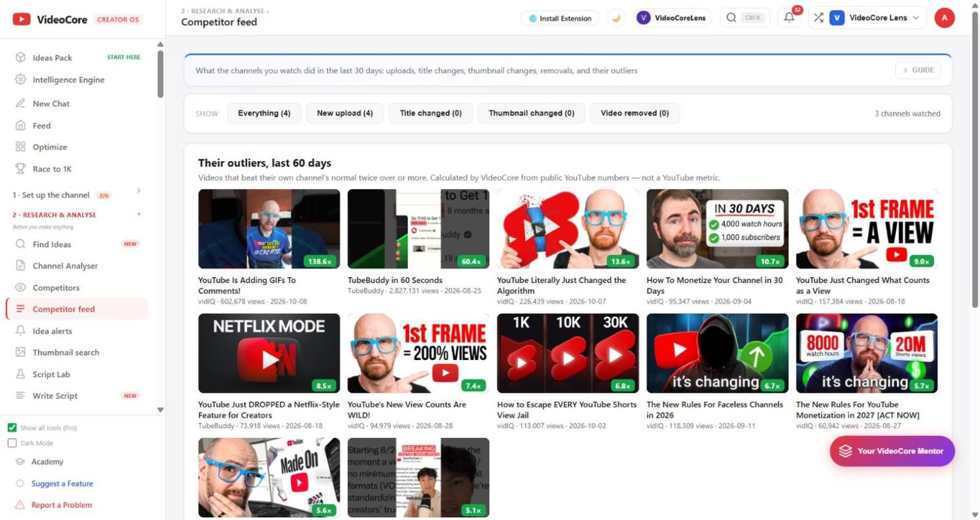Open the GUIDE button
The height and width of the screenshot is (520, 980).
tap(918, 70)
